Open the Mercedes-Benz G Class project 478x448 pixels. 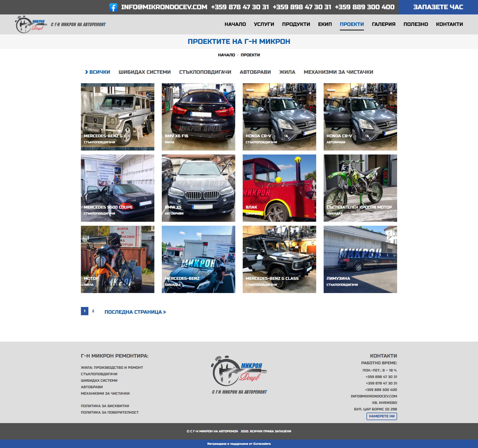279,259
